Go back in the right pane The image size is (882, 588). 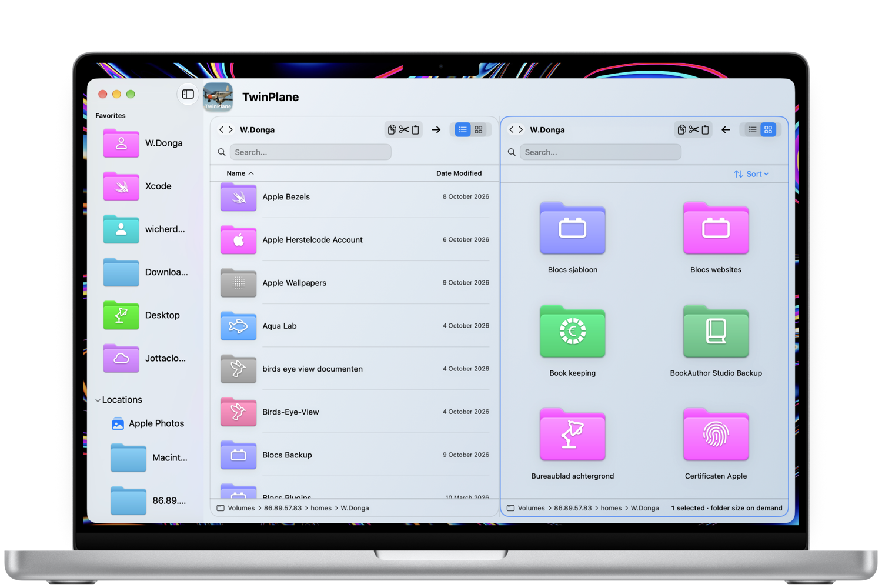(512, 130)
